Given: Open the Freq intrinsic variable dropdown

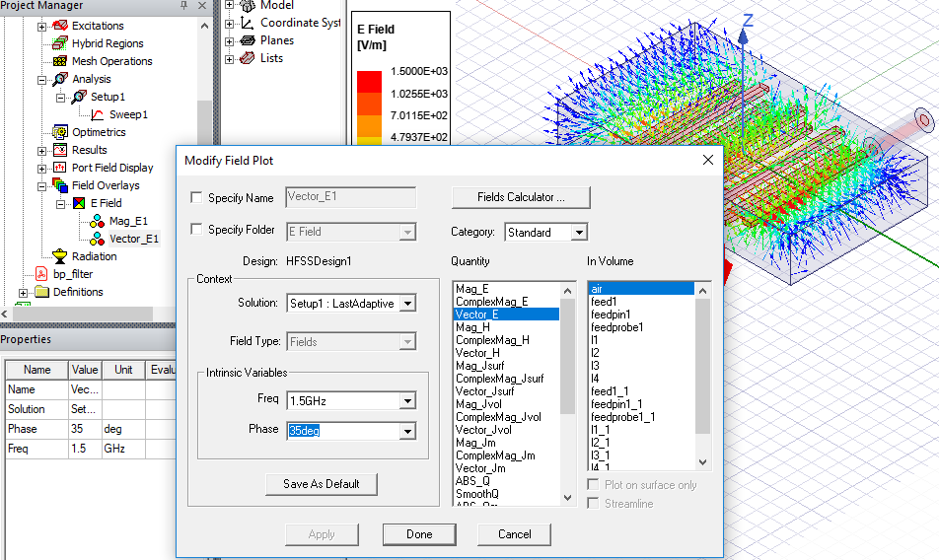Looking at the screenshot, I should pos(406,401).
